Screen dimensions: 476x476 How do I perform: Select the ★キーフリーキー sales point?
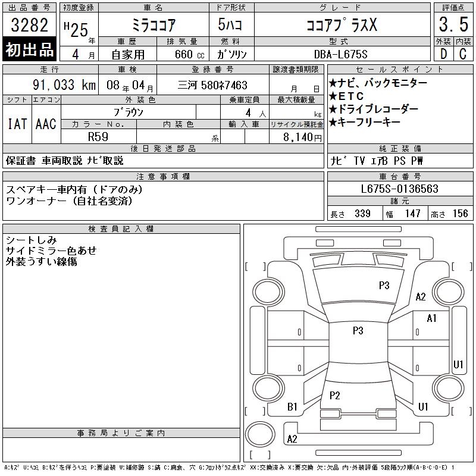364,122
